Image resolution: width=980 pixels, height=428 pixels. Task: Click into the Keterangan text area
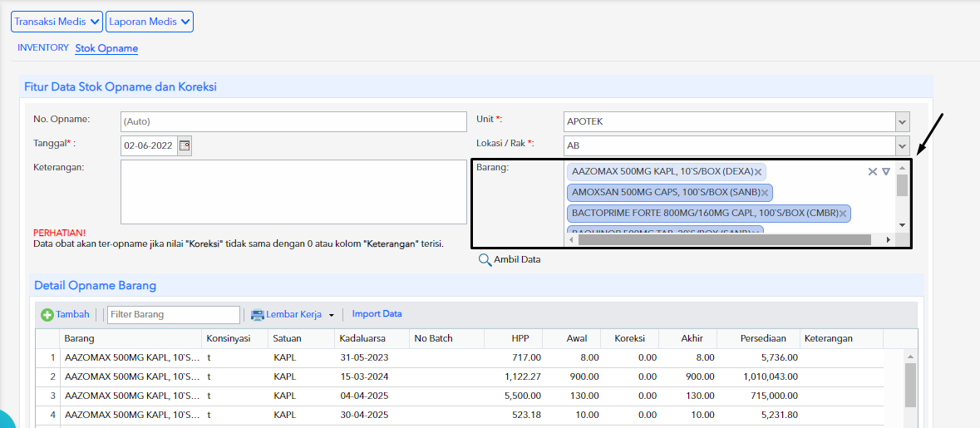pos(293,192)
